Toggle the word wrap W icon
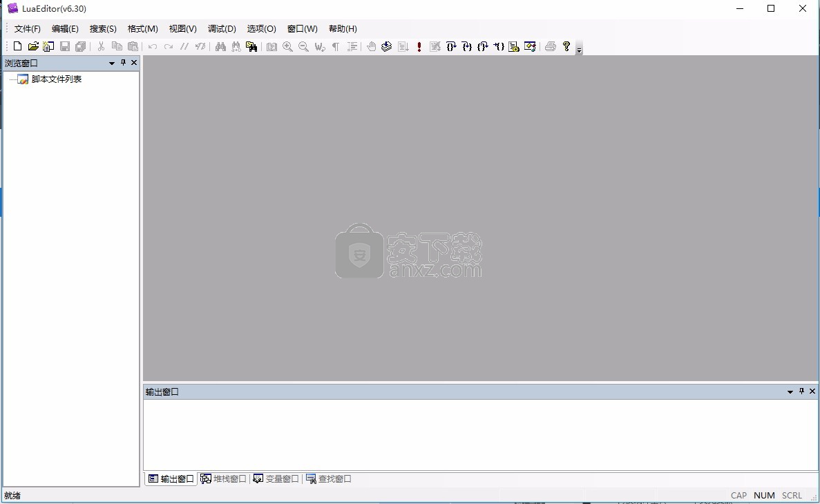 [x=320, y=46]
